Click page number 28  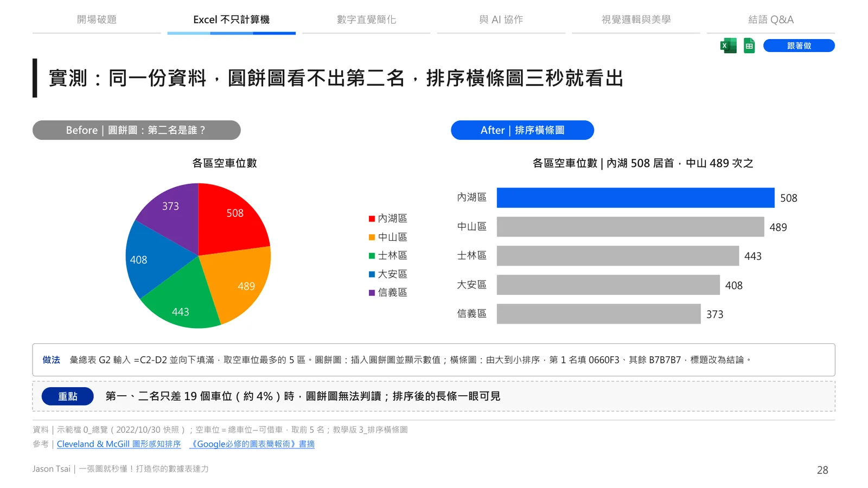click(x=822, y=470)
